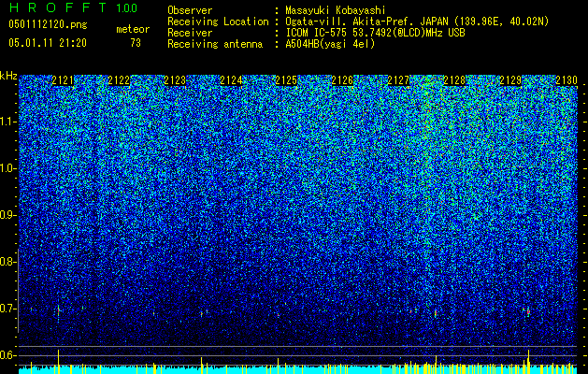Image resolution: width=588 pixels, height=374 pixels.
Task: Click the time marker 2127
Action: pyautogui.click(x=398, y=80)
